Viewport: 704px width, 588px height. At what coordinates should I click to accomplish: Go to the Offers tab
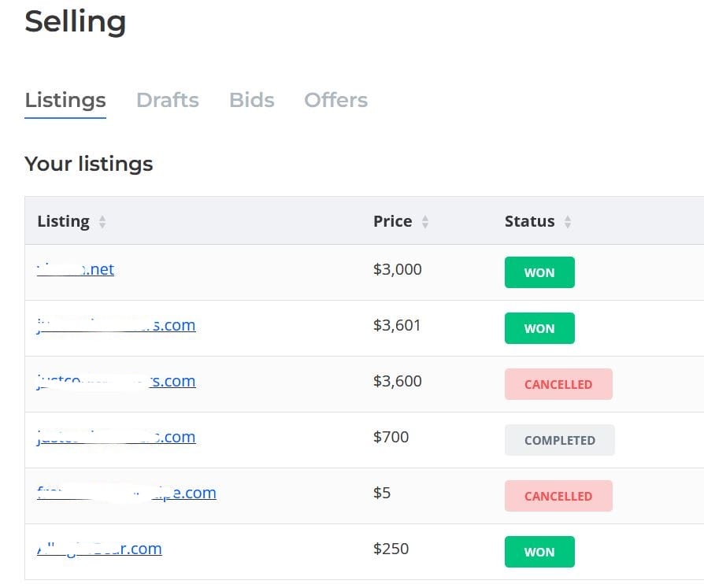[x=335, y=101]
